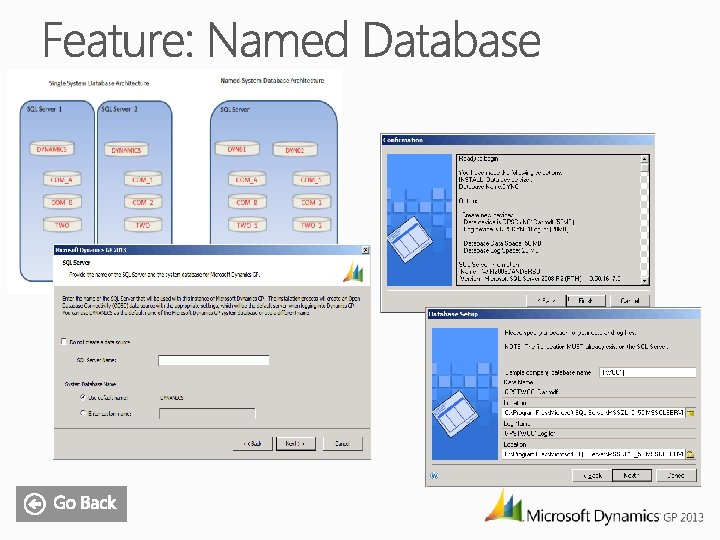Click the SQL Server Name input field
Viewport: 720px width, 540px height.
(214, 360)
